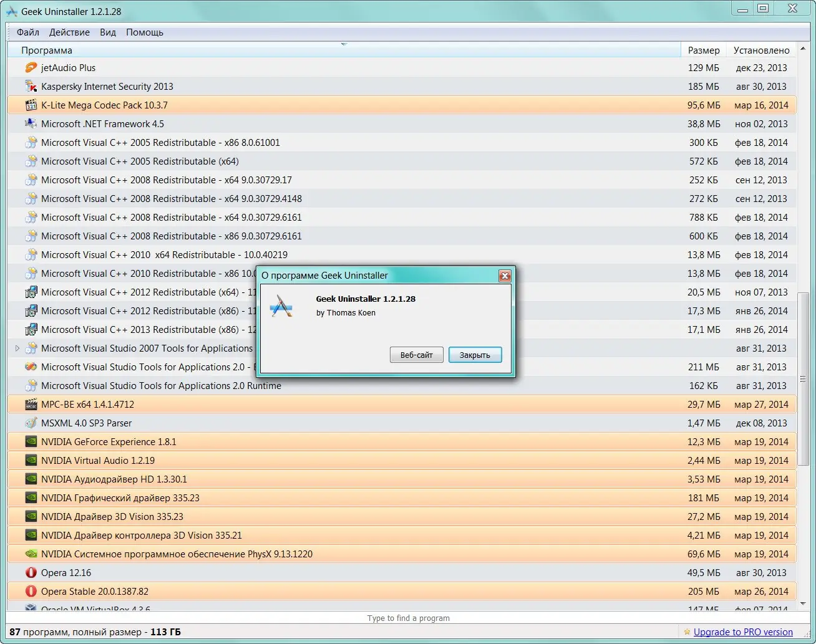Click the 95,6 МБ size of K-Lite
Image resolution: width=816 pixels, height=644 pixels.
pyautogui.click(x=704, y=105)
